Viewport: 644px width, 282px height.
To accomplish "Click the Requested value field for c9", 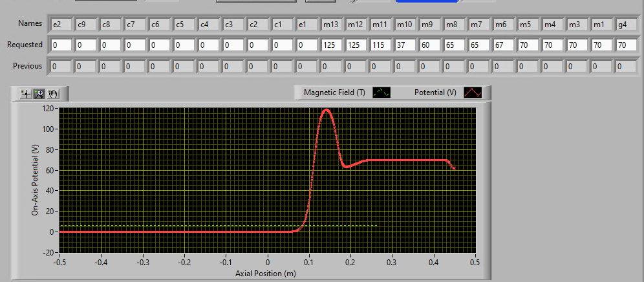I will (86, 45).
